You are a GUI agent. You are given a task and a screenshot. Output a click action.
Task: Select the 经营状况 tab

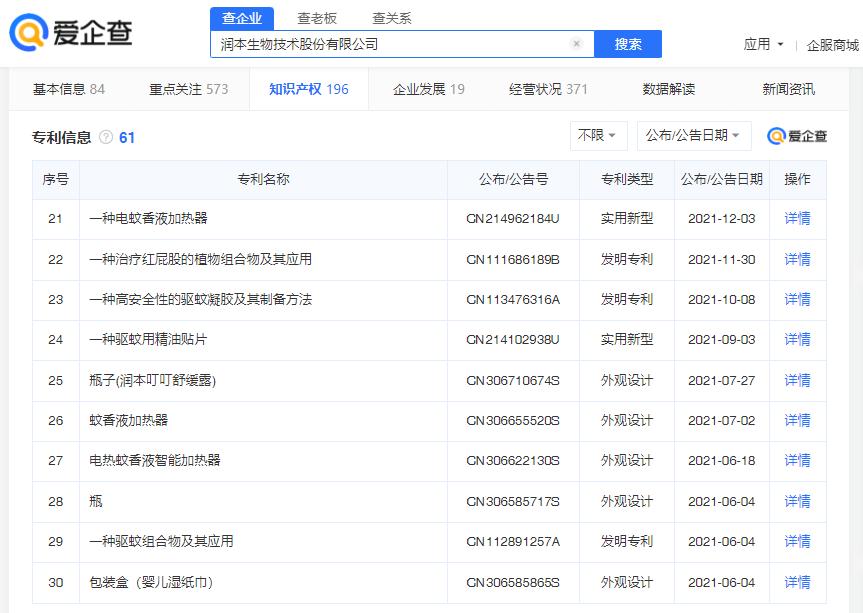click(548, 89)
